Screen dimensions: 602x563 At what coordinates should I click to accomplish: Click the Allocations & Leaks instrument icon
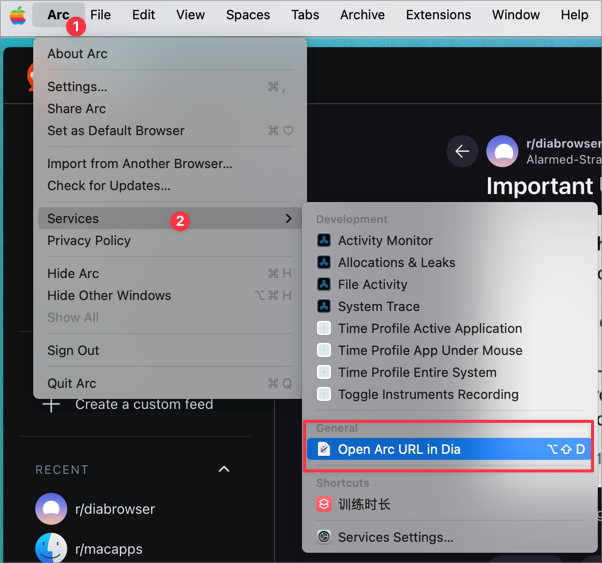(324, 262)
